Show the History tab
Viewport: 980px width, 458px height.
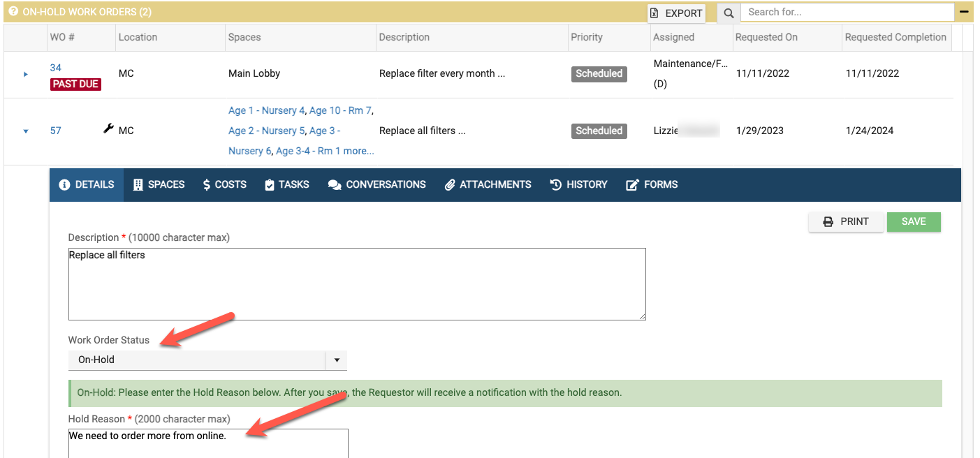[578, 184]
